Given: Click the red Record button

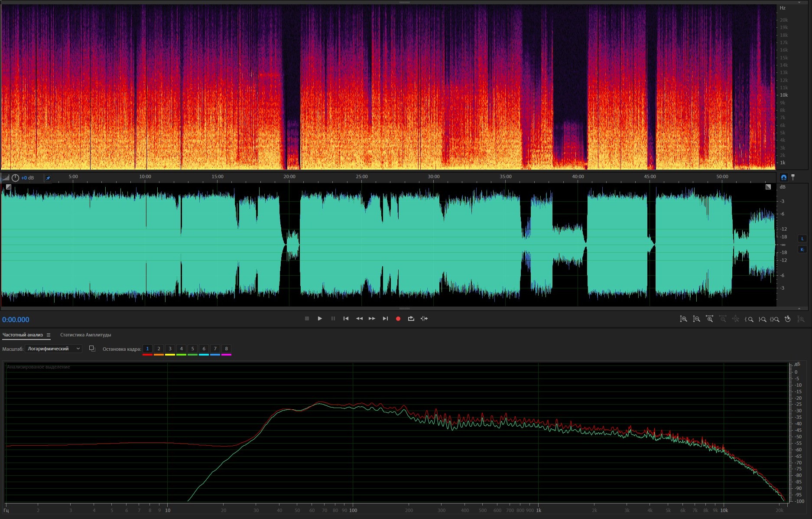Looking at the screenshot, I should pos(398,319).
